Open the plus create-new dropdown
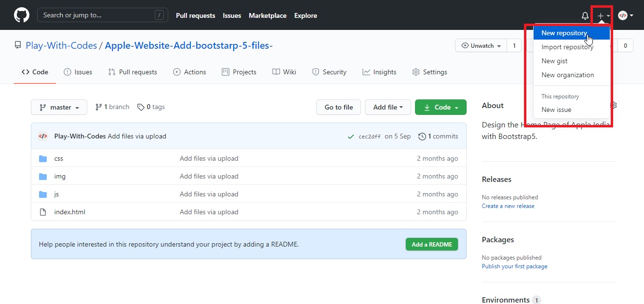The width and height of the screenshot is (644, 304). tap(604, 15)
